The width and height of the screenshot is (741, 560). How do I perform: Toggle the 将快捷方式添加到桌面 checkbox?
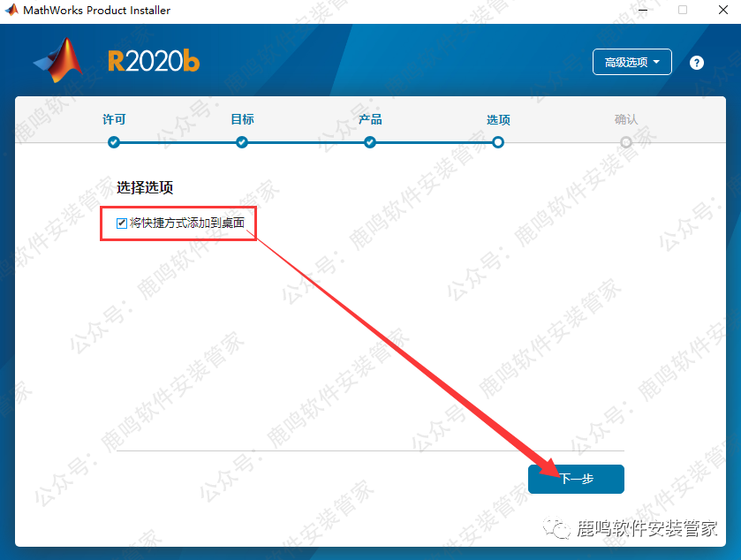[x=122, y=223]
